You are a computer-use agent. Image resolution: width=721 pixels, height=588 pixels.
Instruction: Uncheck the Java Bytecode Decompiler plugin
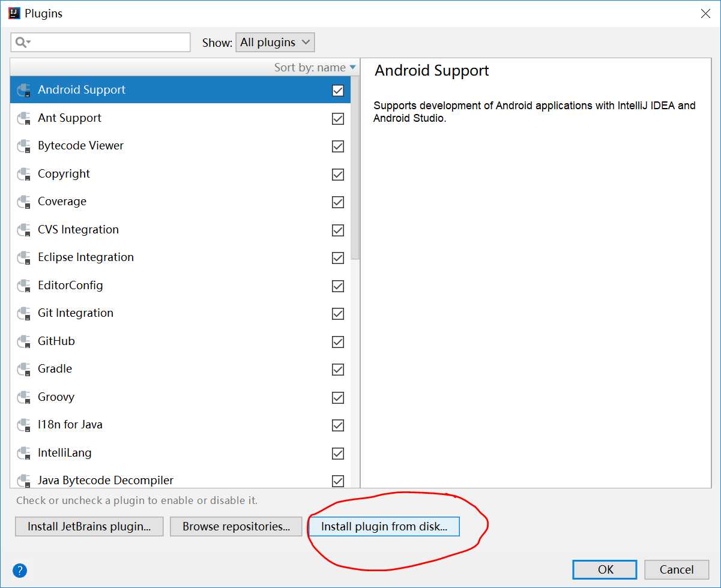click(x=338, y=481)
